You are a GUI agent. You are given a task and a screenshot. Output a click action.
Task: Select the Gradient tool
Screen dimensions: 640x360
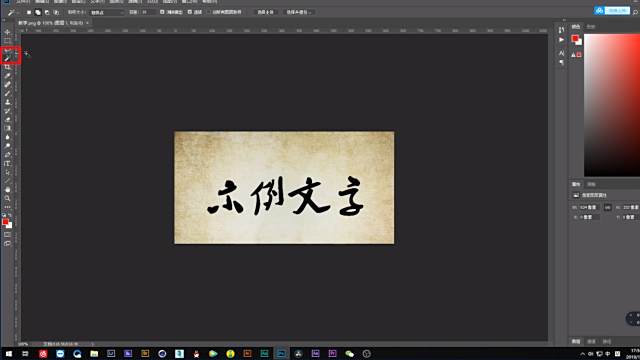click(7, 128)
